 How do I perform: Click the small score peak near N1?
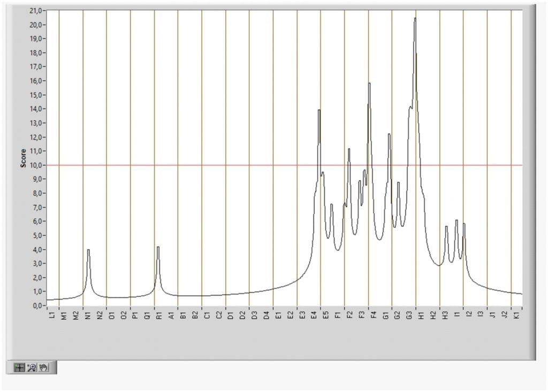point(88,250)
